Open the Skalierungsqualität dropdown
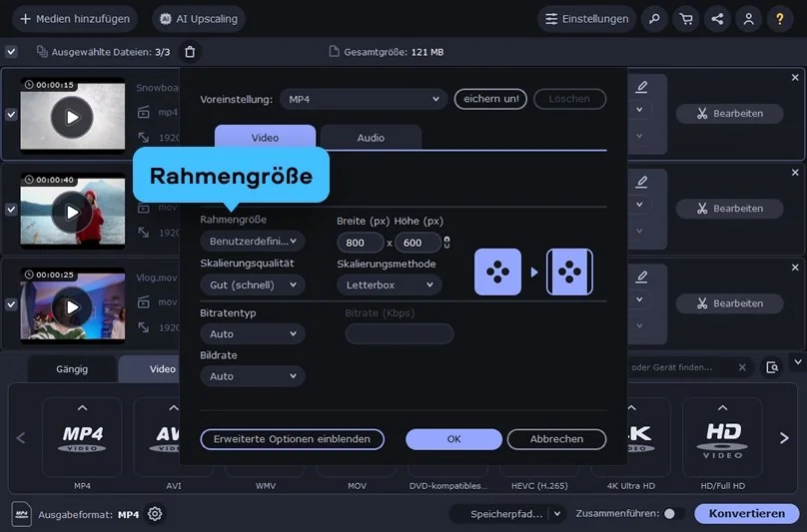Viewport: 807px width, 532px height. pos(252,285)
